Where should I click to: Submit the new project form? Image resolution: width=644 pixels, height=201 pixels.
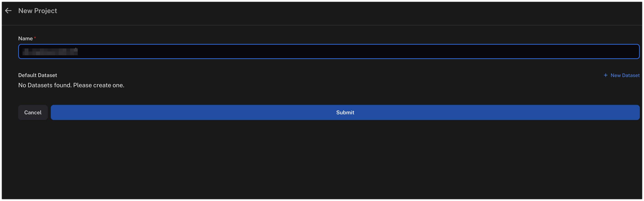tap(345, 112)
